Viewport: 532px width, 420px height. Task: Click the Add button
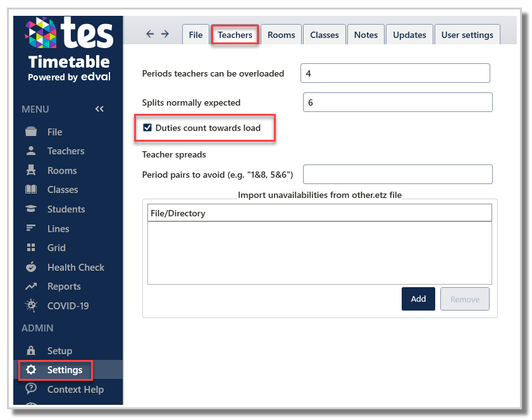pos(418,299)
